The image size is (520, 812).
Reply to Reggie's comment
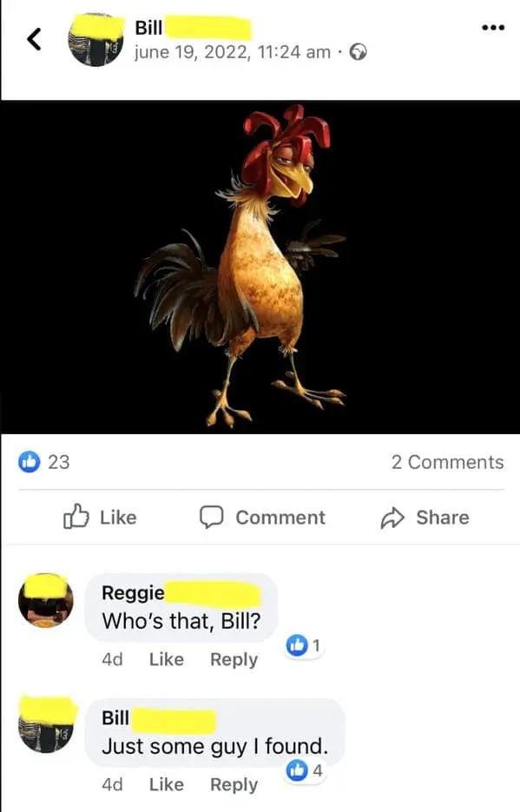pyautogui.click(x=234, y=659)
